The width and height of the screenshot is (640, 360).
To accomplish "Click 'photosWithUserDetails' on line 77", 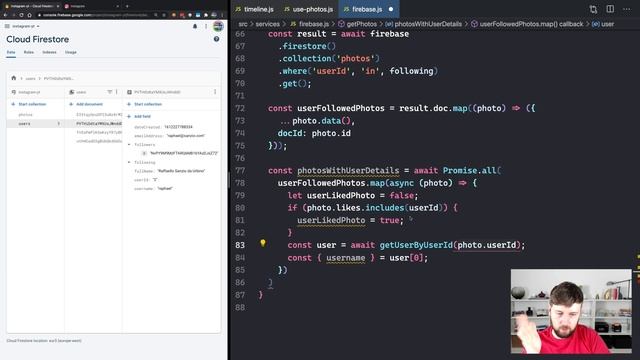I will tap(348, 170).
